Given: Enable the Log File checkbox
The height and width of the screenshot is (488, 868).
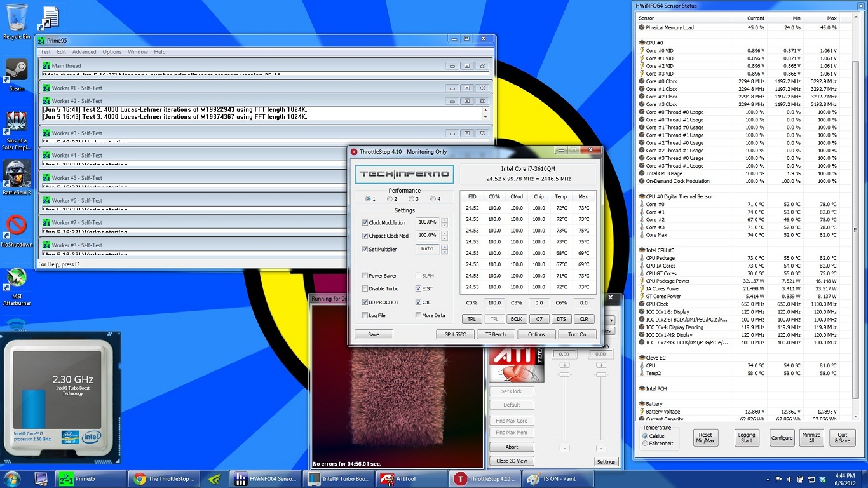Looking at the screenshot, I should [x=365, y=315].
